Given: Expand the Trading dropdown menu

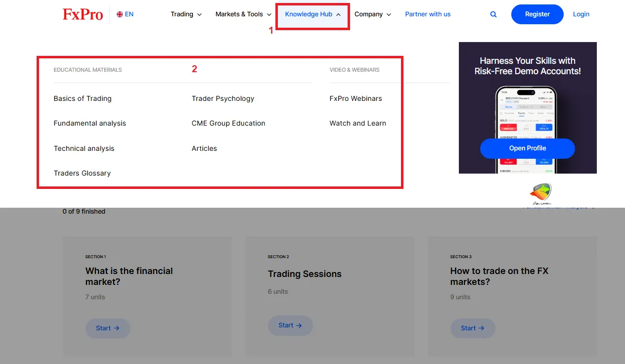Looking at the screenshot, I should click(186, 14).
